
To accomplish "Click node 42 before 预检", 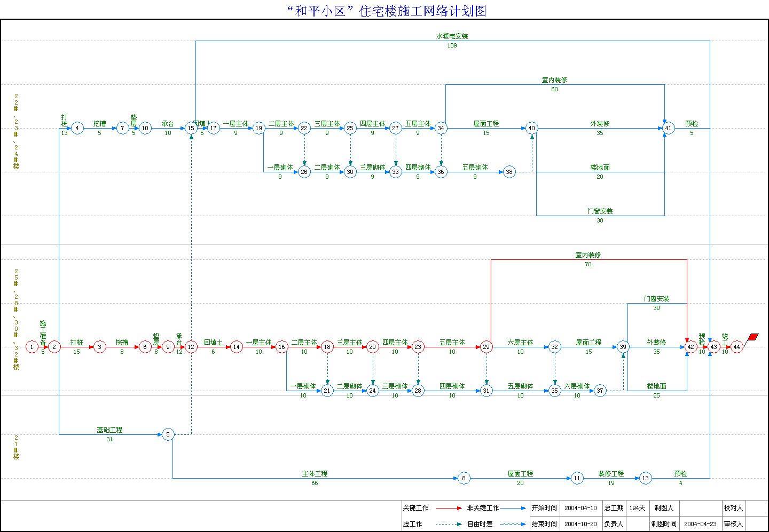I will [x=690, y=347].
